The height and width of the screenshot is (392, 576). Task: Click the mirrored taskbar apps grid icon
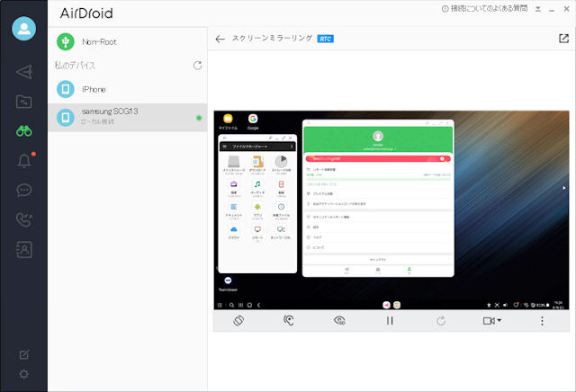tap(220, 305)
